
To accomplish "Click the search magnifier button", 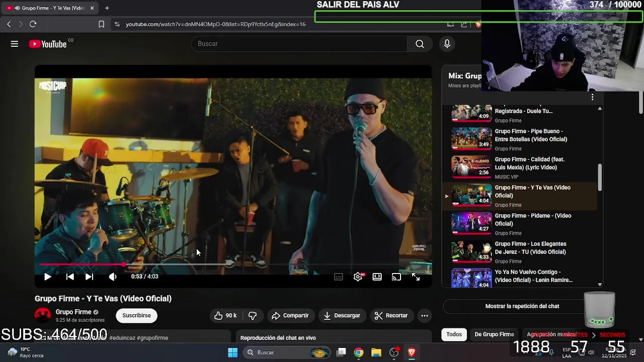I will pyautogui.click(x=420, y=44).
